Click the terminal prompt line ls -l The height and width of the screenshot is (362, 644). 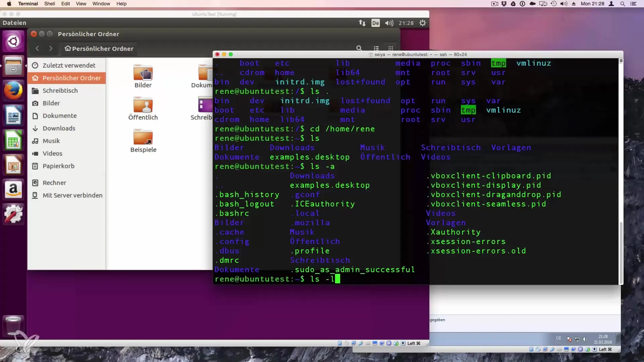(277, 279)
